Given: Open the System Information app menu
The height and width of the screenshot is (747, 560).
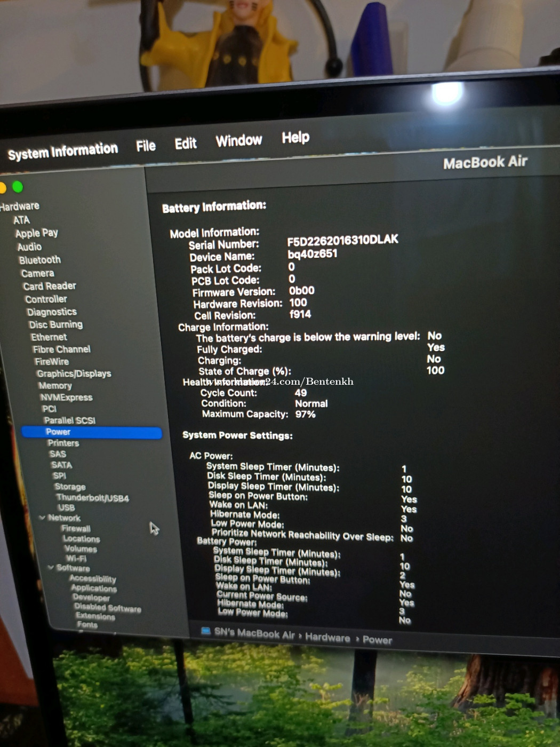Looking at the screenshot, I should [x=63, y=152].
